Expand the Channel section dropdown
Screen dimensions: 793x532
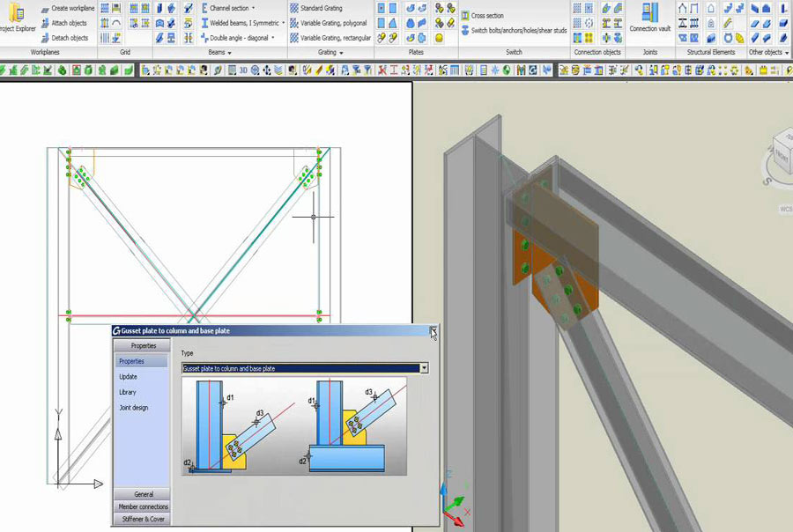tap(254, 8)
